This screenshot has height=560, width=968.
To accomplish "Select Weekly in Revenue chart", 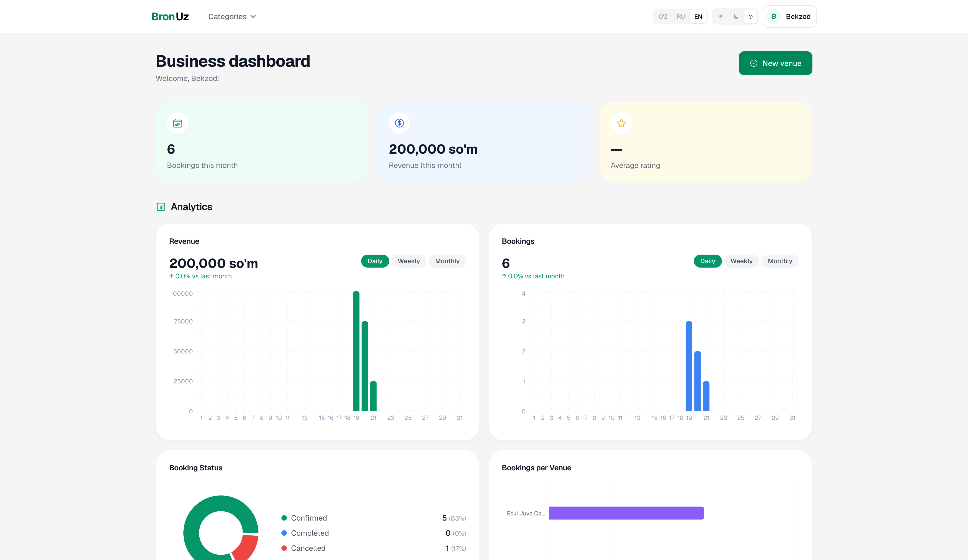I will [x=408, y=261].
